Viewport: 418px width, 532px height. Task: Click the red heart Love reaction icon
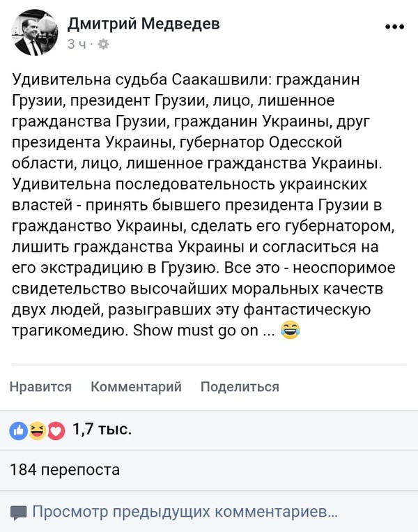tap(56, 430)
